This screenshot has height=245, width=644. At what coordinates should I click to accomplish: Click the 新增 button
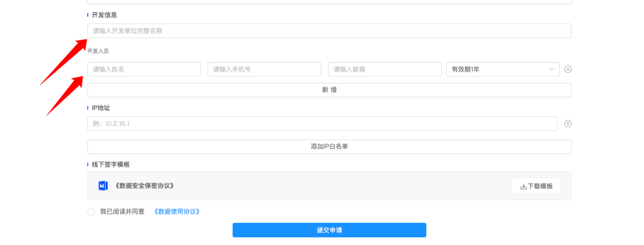pos(329,90)
